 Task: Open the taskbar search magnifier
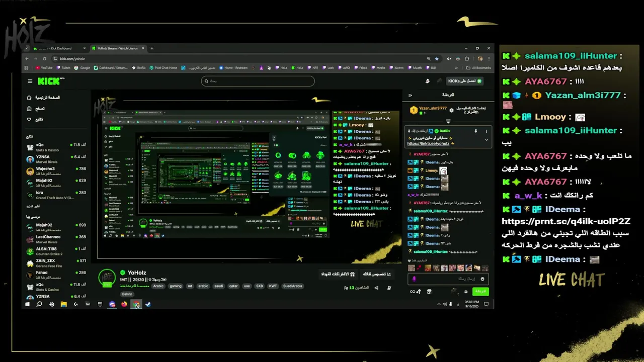[39, 304]
